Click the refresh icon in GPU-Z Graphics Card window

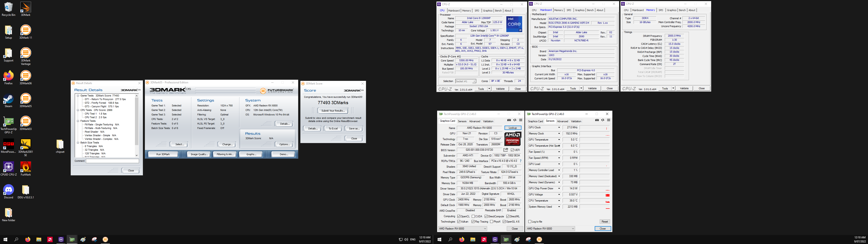pyautogui.click(x=514, y=120)
